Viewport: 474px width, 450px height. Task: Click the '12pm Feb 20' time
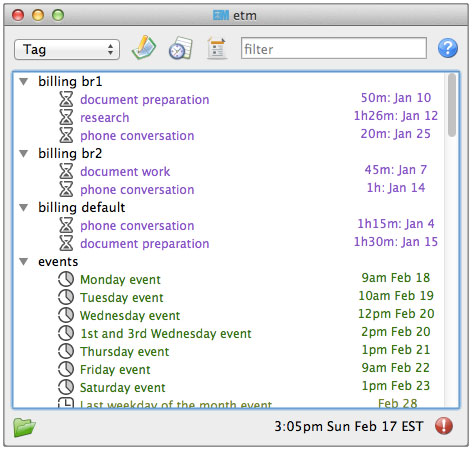(396, 314)
